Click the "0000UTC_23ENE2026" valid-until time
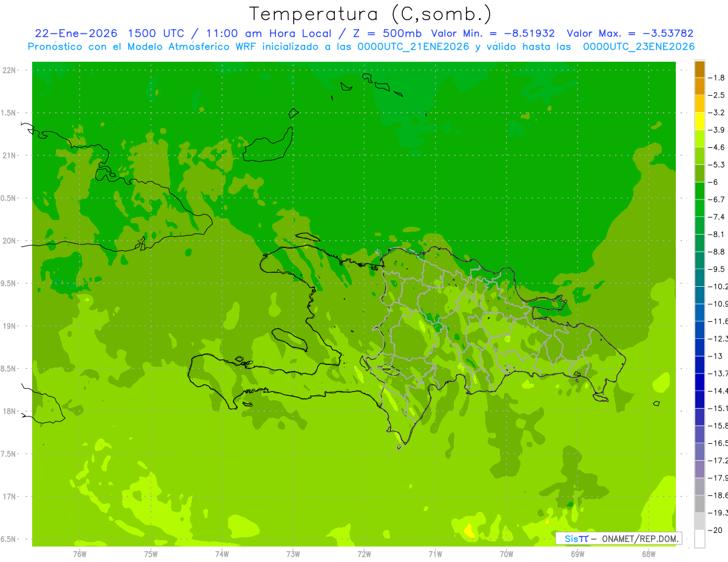Image resolution: width=728 pixels, height=562 pixels. pos(639,47)
